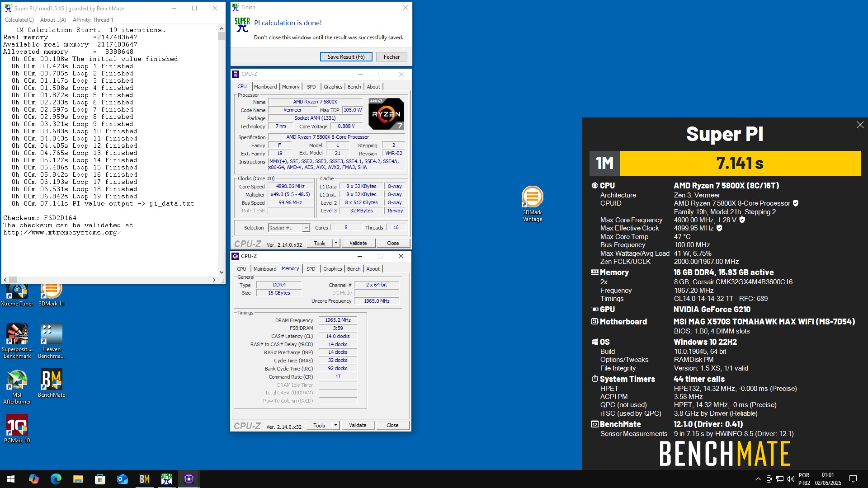This screenshot has width=868, height=488.
Task: Open the Graphics tab in upper CPU-Z
Action: [x=333, y=87]
